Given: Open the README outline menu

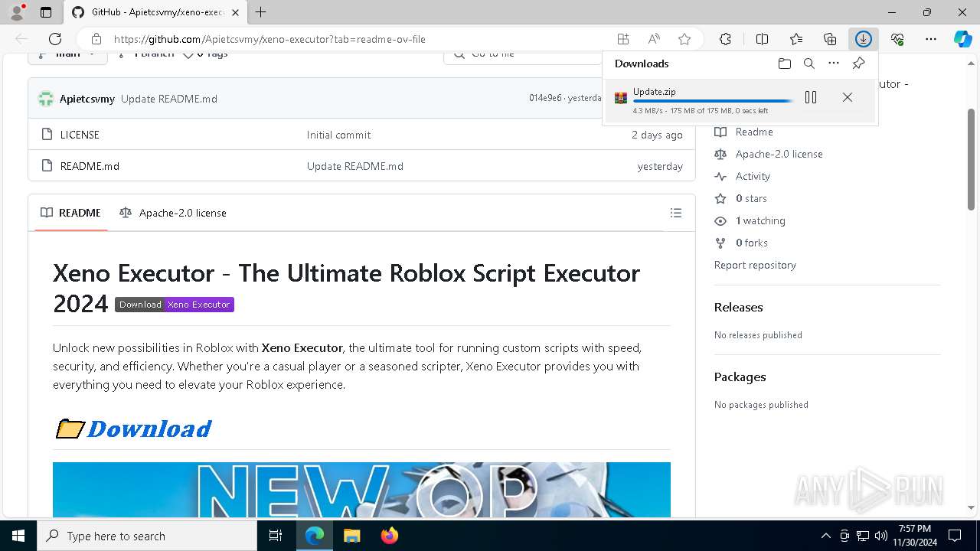Looking at the screenshot, I should (x=676, y=213).
